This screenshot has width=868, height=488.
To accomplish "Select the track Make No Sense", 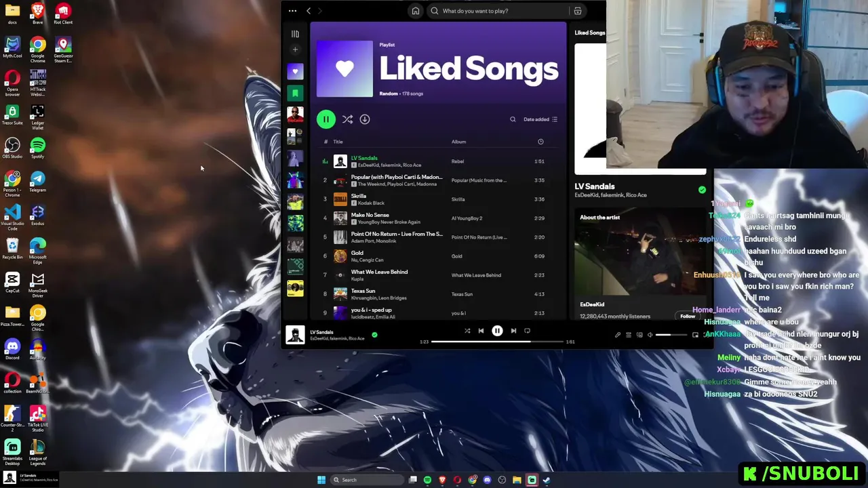I will tap(437, 218).
